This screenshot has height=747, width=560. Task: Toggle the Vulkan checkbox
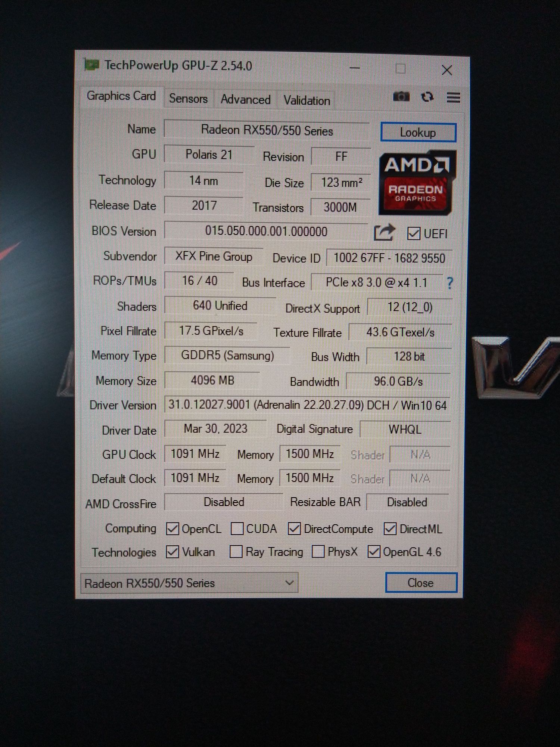[172, 552]
